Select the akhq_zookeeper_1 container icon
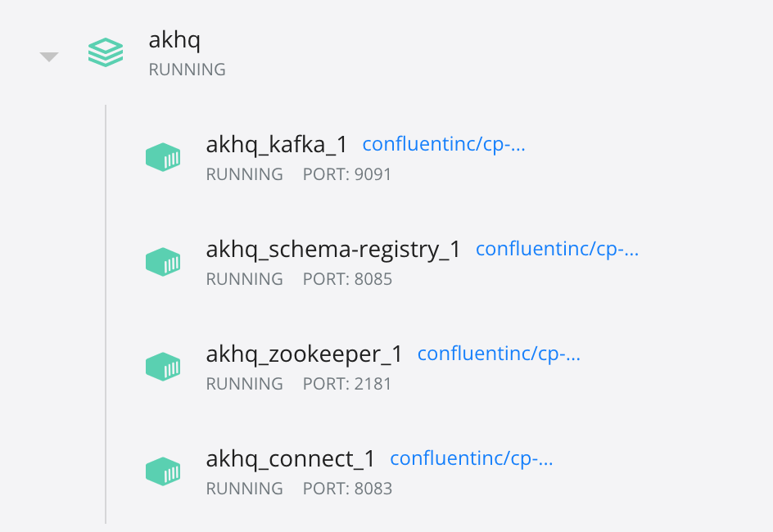 (163, 366)
